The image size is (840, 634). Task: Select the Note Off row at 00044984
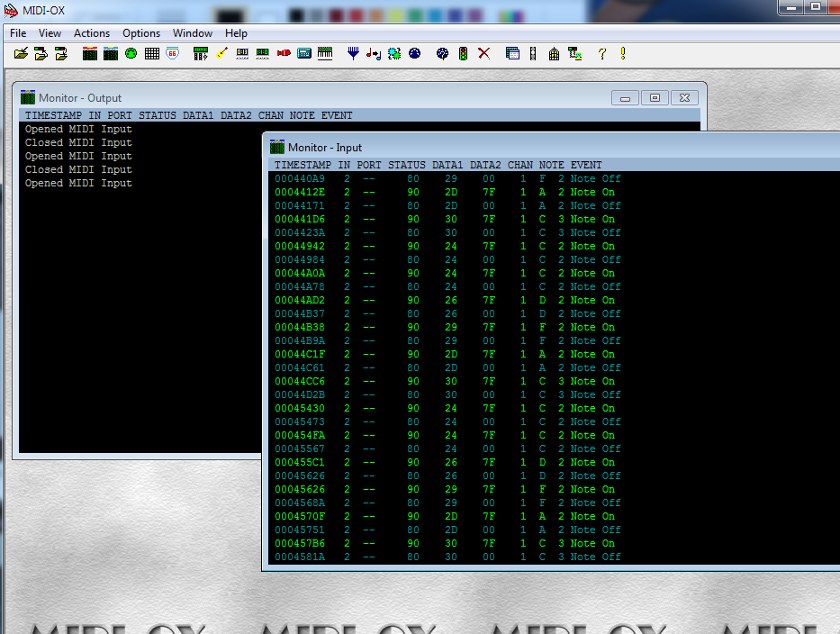click(x=447, y=259)
